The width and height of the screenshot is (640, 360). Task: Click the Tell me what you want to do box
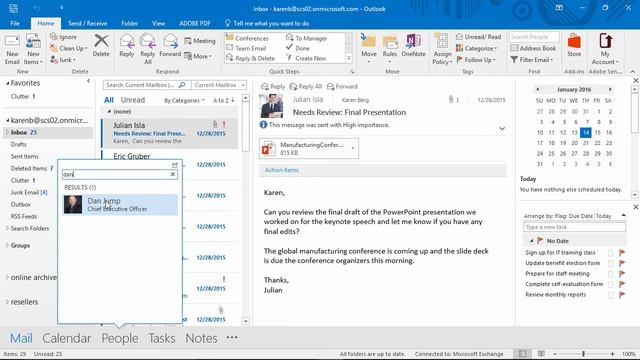pos(267,23)
